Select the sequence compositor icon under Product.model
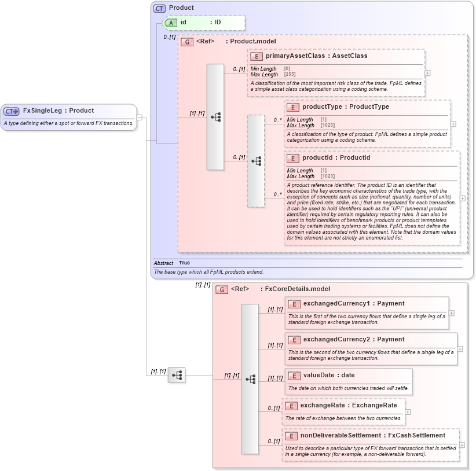Screen dimensions: 476x471 (216, 117)
